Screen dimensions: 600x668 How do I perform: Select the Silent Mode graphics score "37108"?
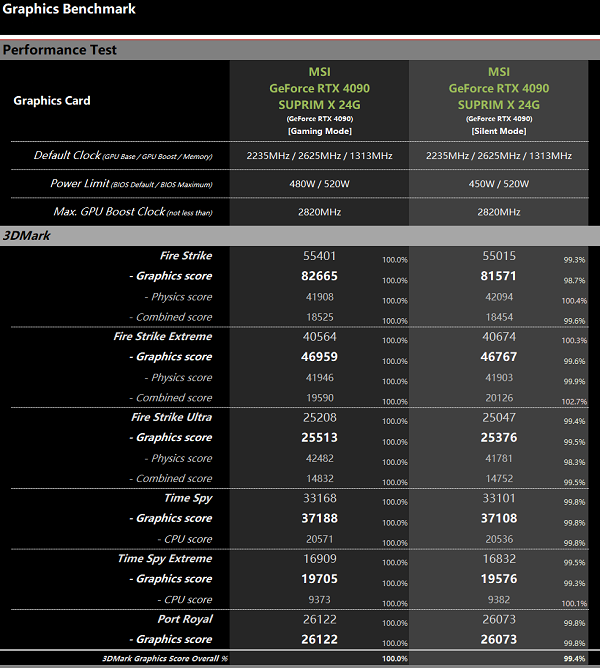click(499, 518)
